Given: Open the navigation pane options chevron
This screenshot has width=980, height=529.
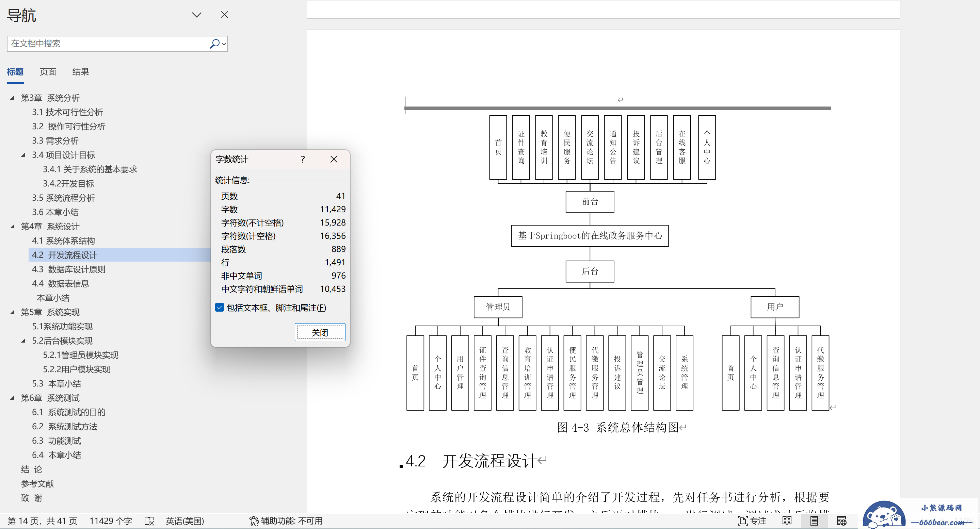Looking at the screenshot, I should 196,15.
